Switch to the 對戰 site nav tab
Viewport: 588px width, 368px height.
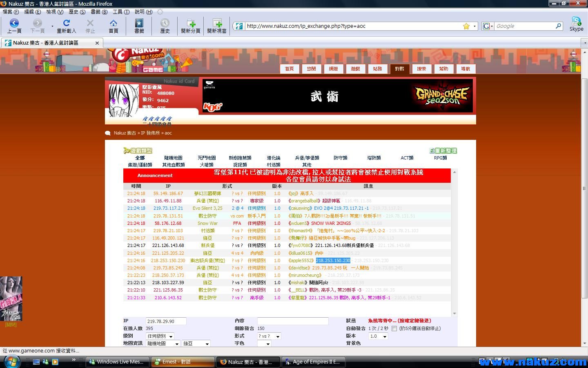point(399,69)
